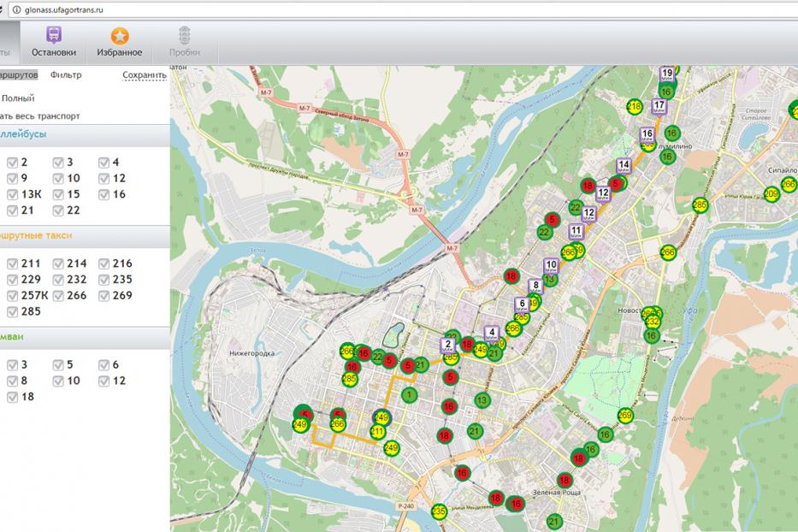Click yellow vehicle marker 269 on map
This screenshot has height=532, width=798.
pos(625,416)
